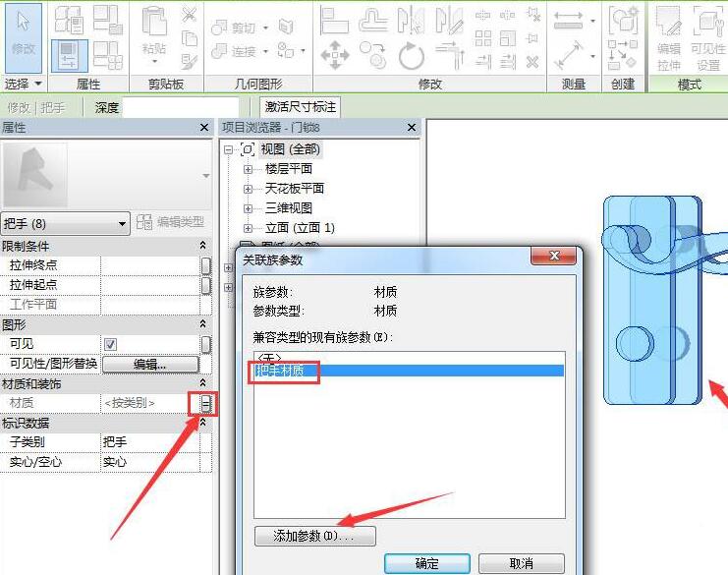Image resolution: width=728 pixels, height=575 pixels.
Task: Click the Pin pushpin icon
Action: point(533,38)
